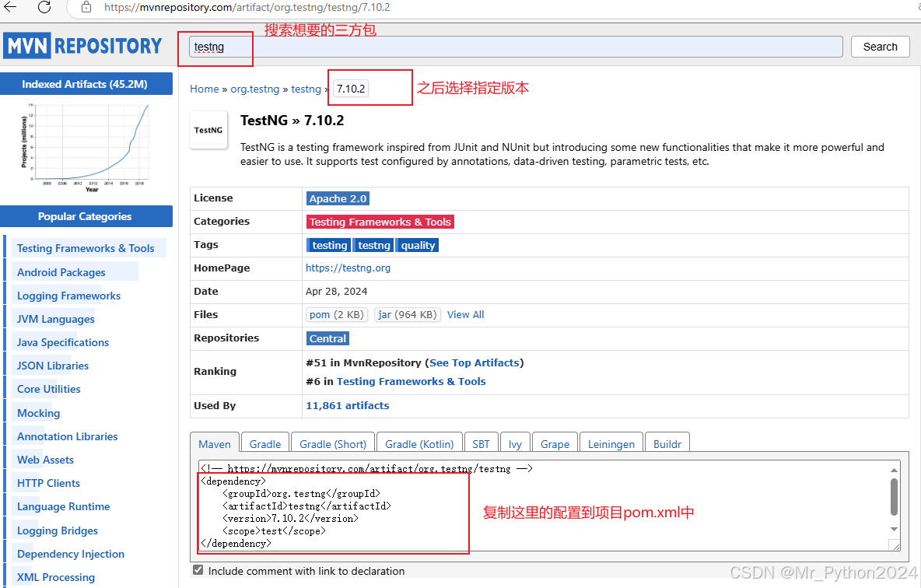The image size is (921, 588).
Task: Click the lock site info icon
Action: [86, 7]
